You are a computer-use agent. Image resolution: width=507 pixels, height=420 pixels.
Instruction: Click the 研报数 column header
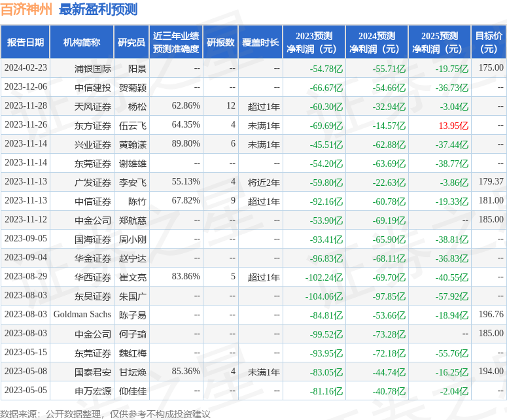220,42
